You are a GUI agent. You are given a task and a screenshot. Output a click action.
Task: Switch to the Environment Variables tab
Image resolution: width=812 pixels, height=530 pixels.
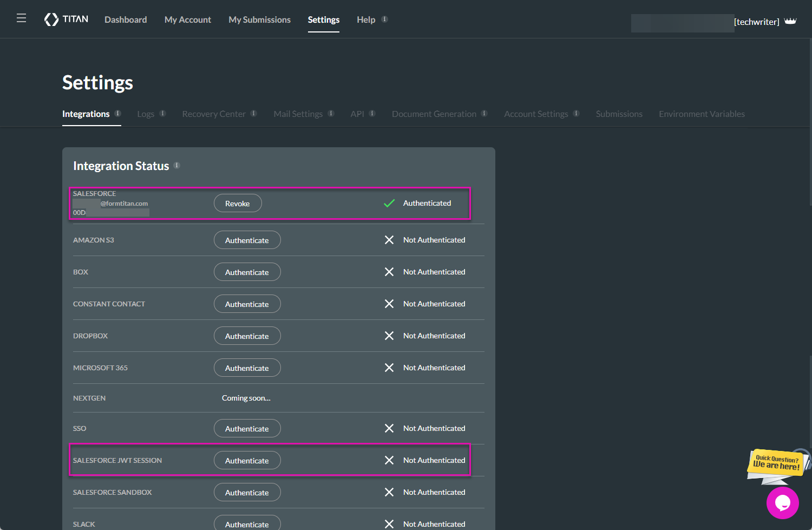click(702, 114)
